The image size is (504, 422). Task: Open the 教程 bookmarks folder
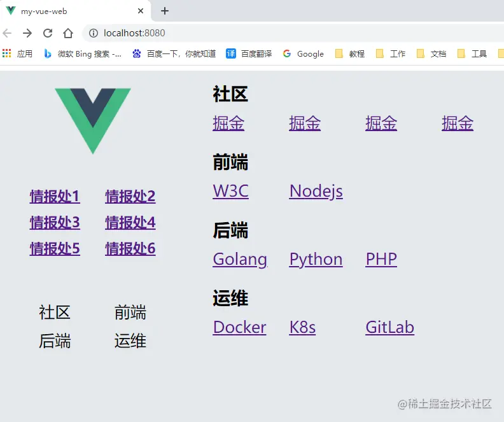(x=350, y=53)
